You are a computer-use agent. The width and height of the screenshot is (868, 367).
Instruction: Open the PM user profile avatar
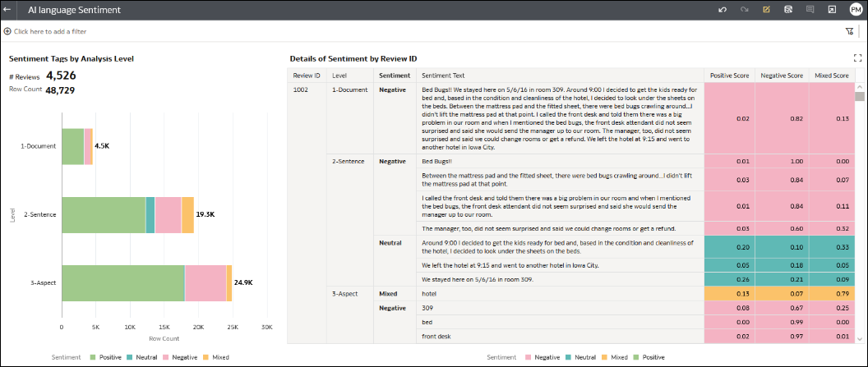pyautogui.click(x=856, y=10)
